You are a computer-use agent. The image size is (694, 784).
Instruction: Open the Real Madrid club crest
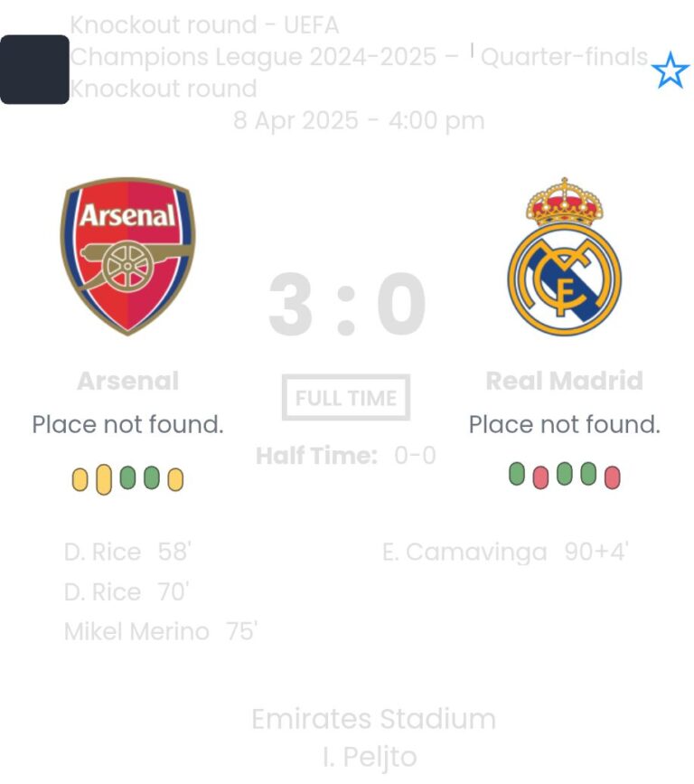(x=564, y=257)
